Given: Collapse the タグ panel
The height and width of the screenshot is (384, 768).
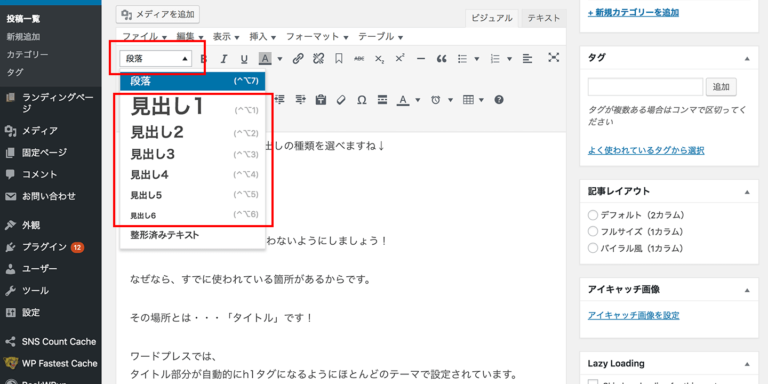Looking at the screenshot, I should coord(747,58).
